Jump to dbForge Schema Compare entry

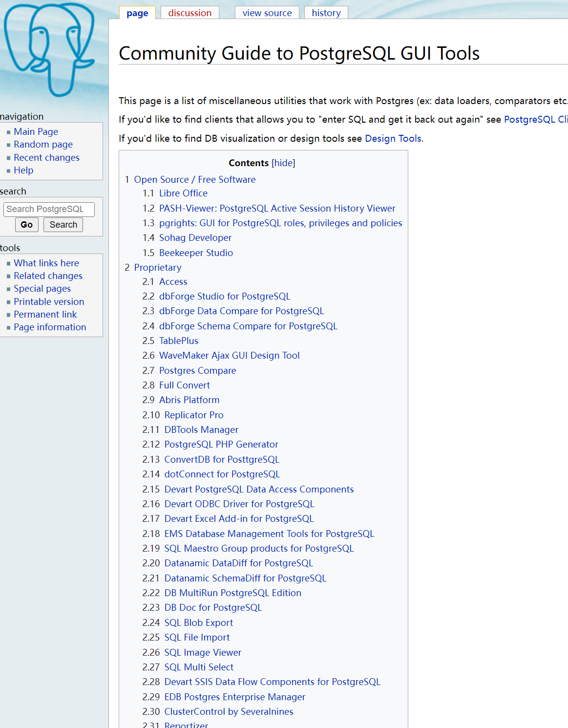click(x=248, y=326)
